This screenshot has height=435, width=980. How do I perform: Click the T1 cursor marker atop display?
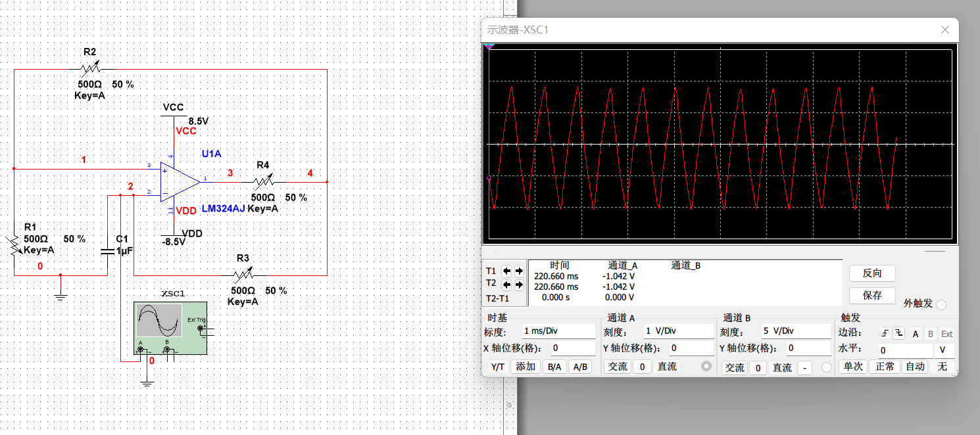pos(489,47)
